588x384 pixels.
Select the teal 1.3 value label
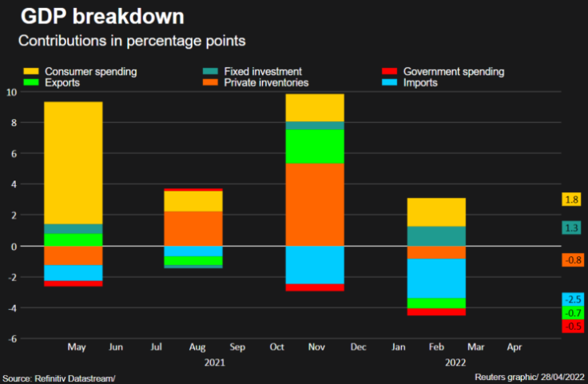click(571, 228)
